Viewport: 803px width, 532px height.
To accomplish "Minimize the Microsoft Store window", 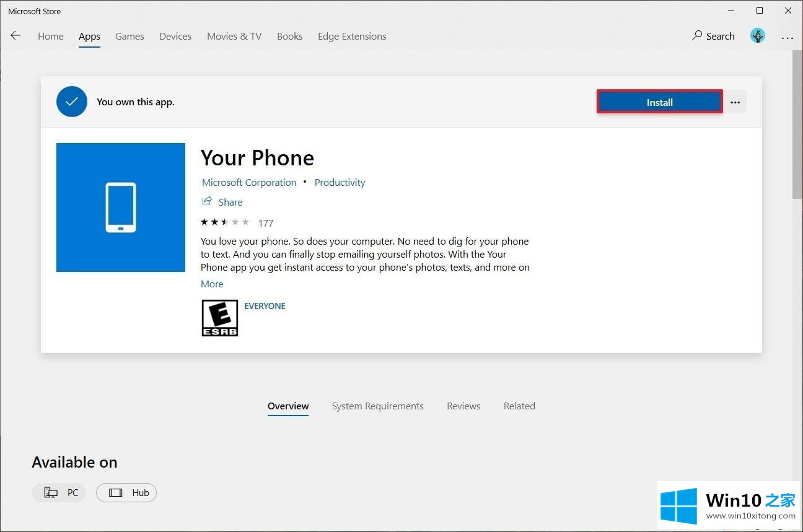I will [x=731, y=11].
